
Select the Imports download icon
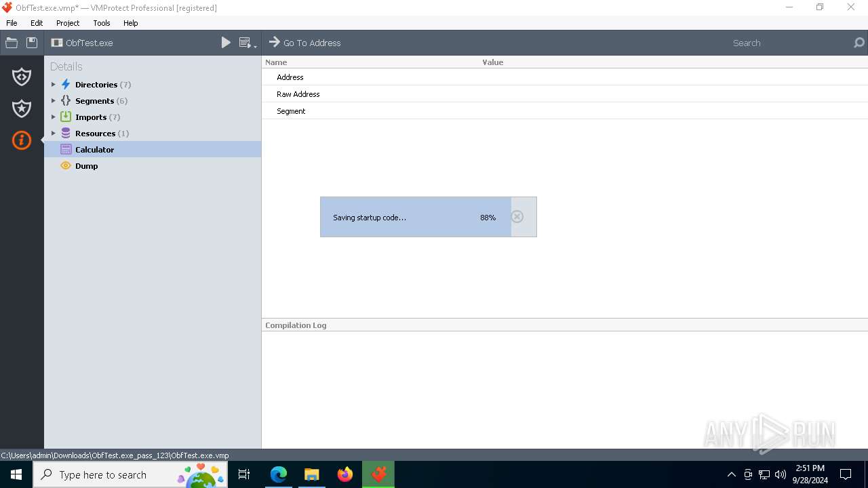pos(66,117)
